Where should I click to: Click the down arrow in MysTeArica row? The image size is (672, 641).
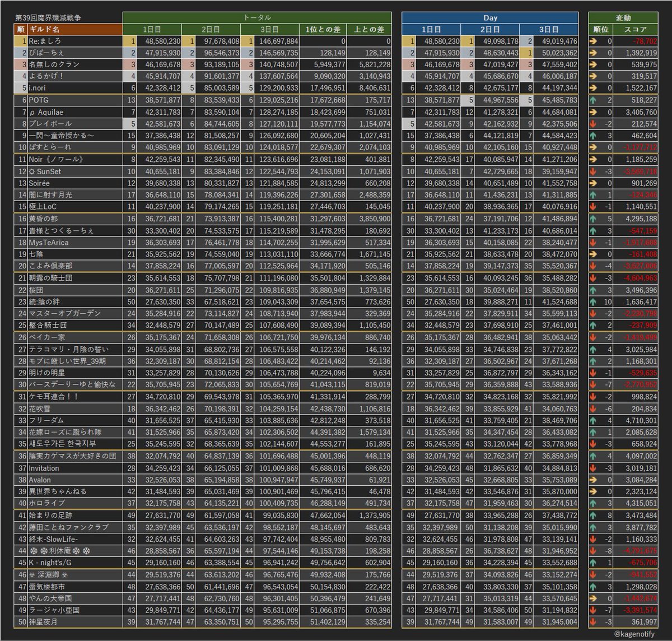(594, 242)
